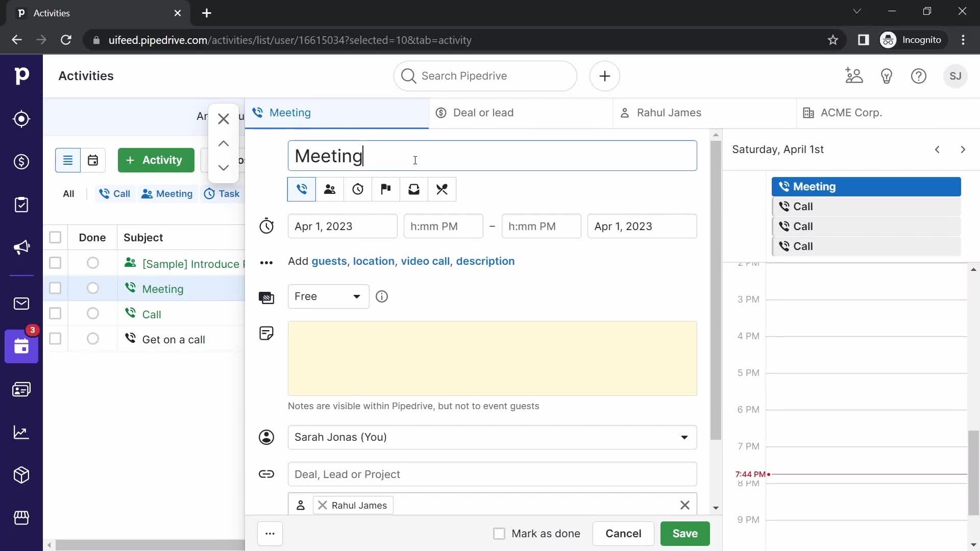Check the Get on a call row checkbox

tap(55, 339)
